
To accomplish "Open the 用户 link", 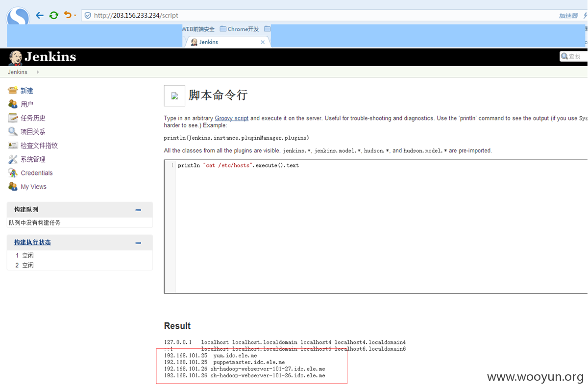I will (x=27, y=104).
